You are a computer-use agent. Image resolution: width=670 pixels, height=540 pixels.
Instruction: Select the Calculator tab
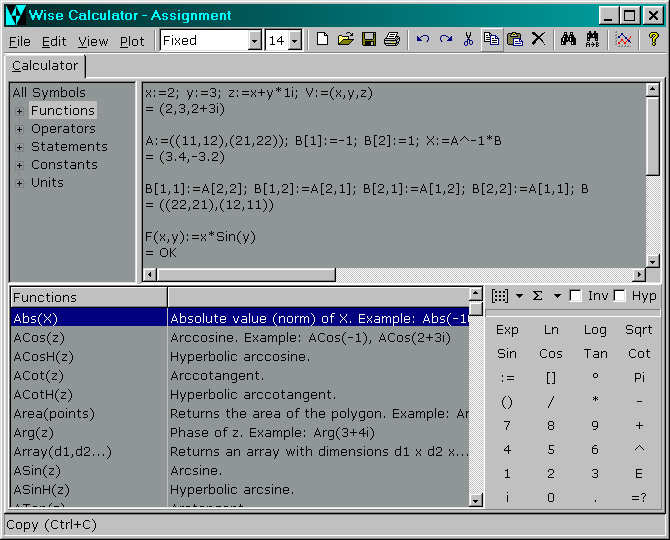(x=45, y=66)
